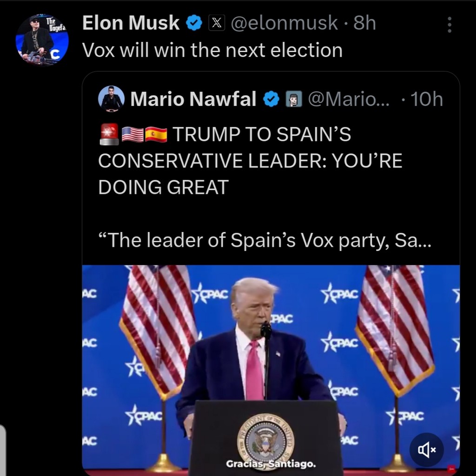
Task: Expand the truncated quoted text about Vox party
Action: [x=265, y=240]
